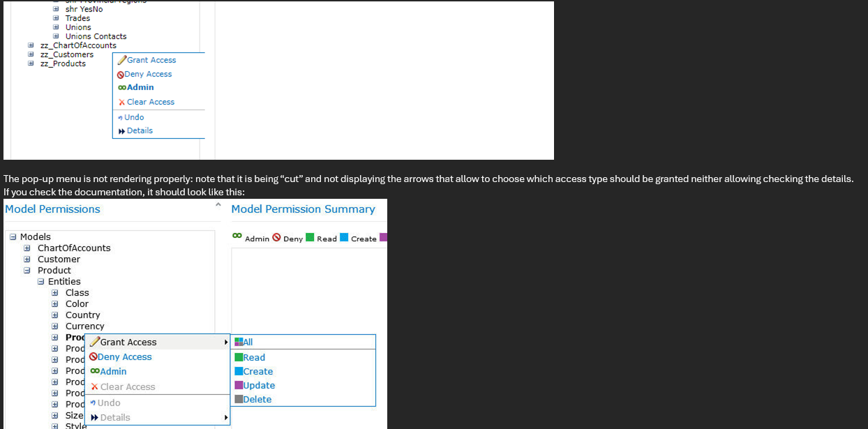Choose Delete from the access-type submenu
Image resolution: width=868 pixels, height=429 pixels.
255,399
